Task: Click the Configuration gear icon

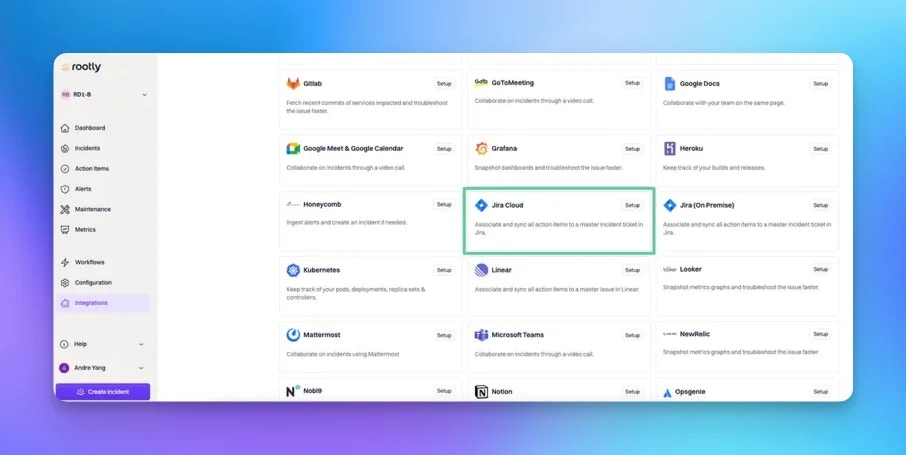Action: (65, 283)
